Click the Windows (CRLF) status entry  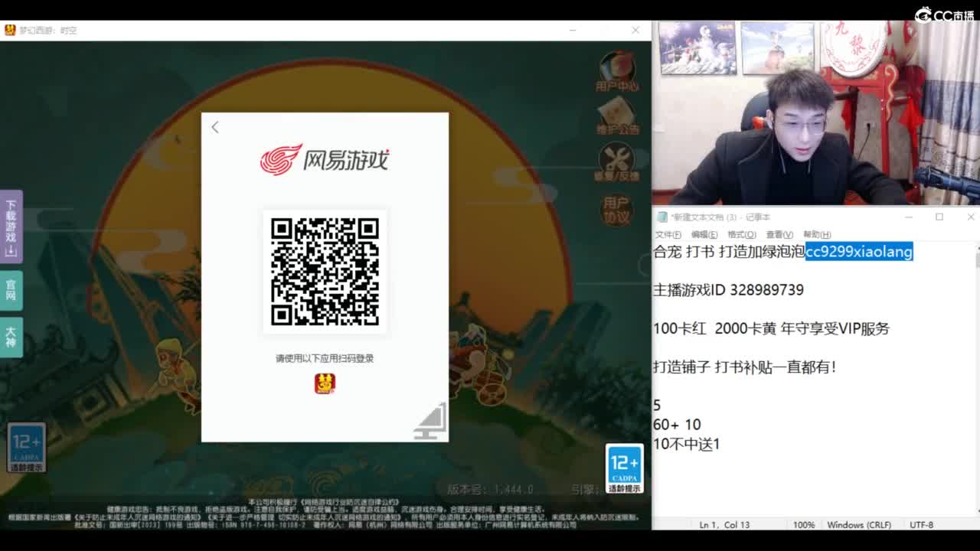(x=859, y=525)
